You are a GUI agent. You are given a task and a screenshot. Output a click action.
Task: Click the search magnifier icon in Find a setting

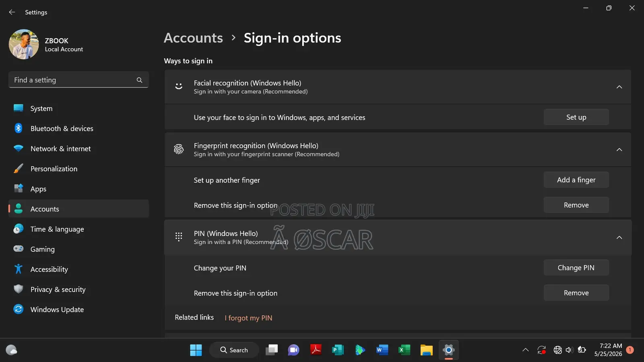(139, 80)
